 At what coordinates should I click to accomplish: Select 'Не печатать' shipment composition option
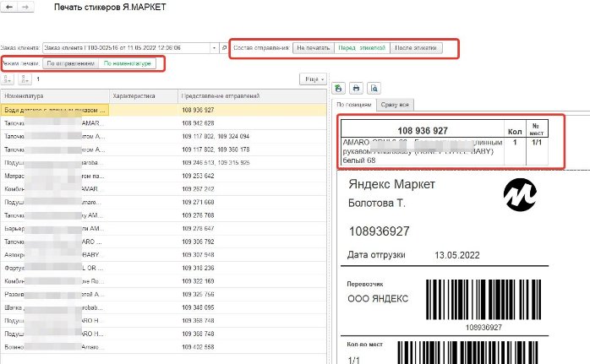(313, 48)
